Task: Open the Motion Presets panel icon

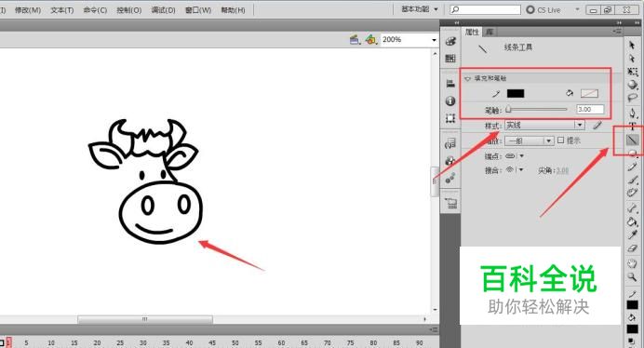Action: click(450, 178)
